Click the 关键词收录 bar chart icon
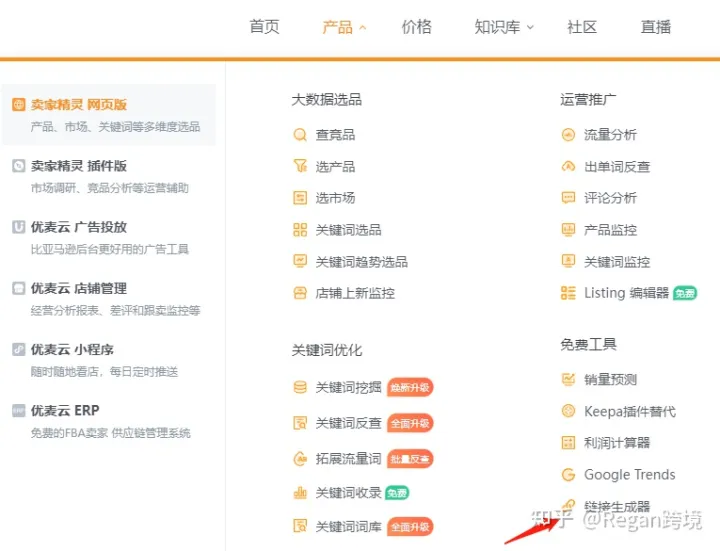Viewport: 720px width, 551px height. pos(300,493)
